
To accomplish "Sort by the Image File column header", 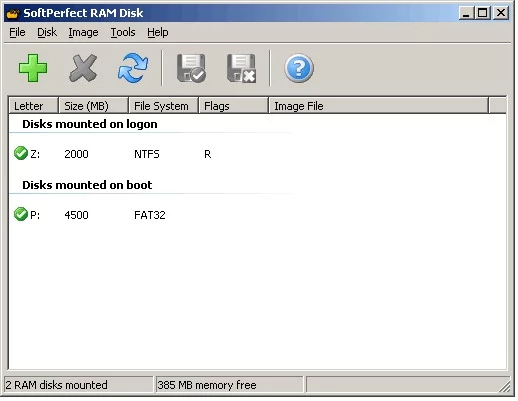I will click(378, 106).
